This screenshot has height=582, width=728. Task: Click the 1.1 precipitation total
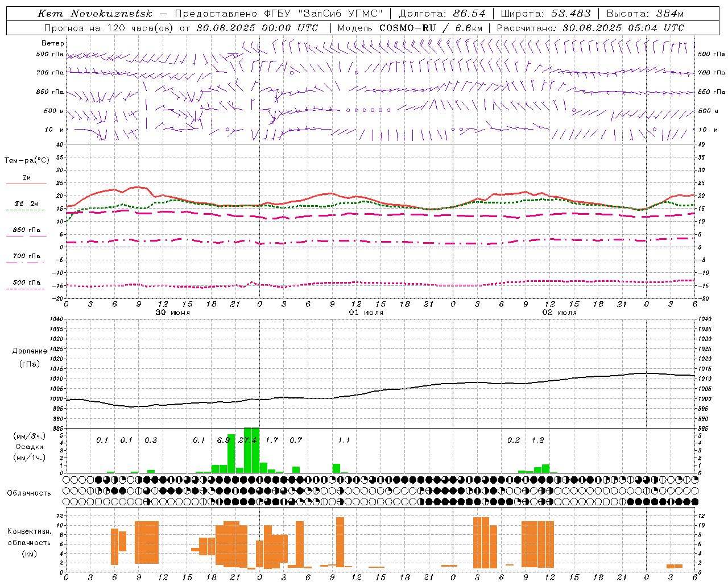(x=344, y=440)
